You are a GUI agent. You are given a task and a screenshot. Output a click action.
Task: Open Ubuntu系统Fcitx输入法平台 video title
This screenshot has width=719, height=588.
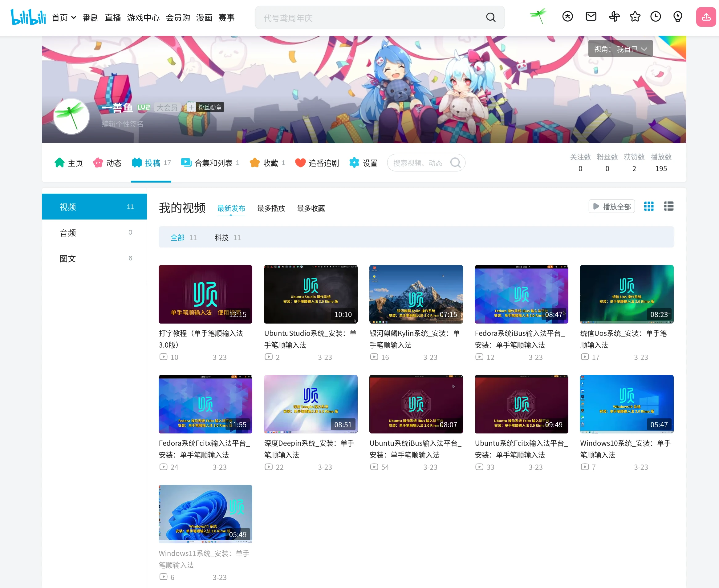[x=521, y=449]
